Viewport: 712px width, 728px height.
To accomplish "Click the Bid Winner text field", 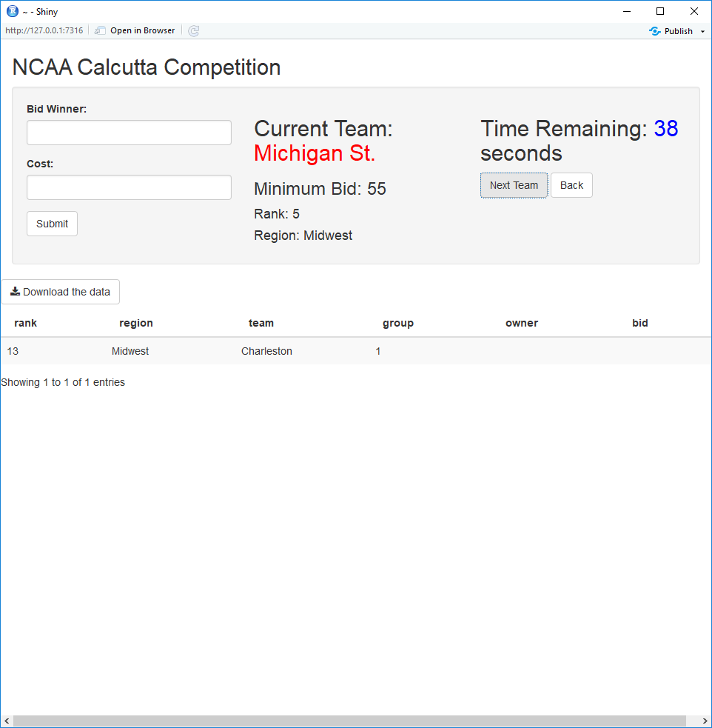I will tap(129, 133).
